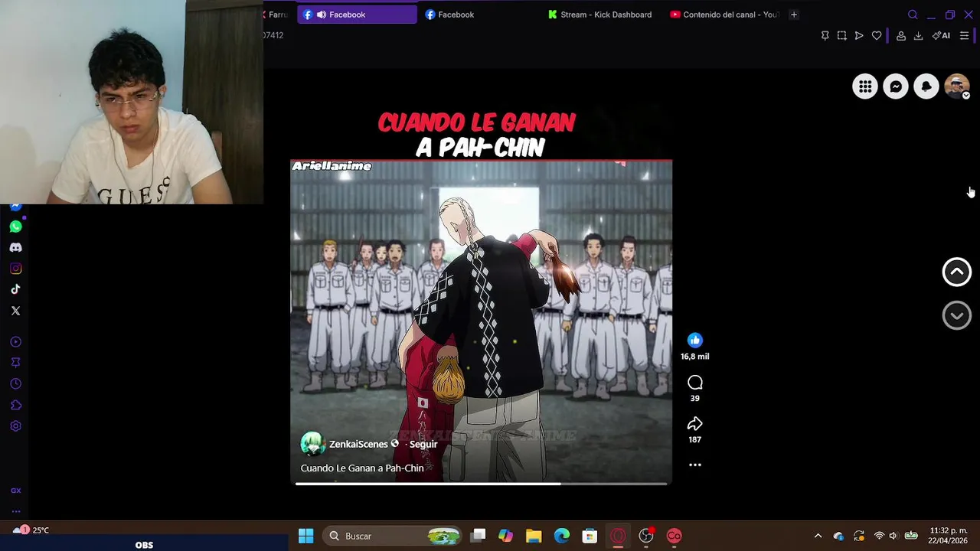Open a new tab with plus button
Screen dimensions: 980x551
pos(793,15)
